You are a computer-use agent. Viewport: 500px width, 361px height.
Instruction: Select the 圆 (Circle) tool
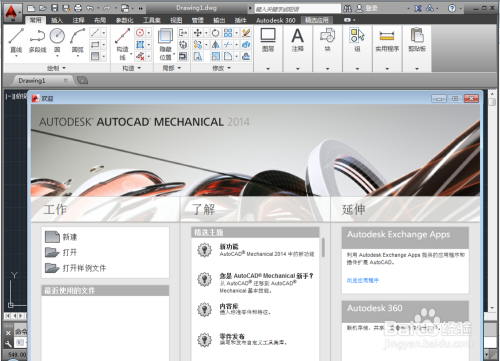click(x=57, y=41)
